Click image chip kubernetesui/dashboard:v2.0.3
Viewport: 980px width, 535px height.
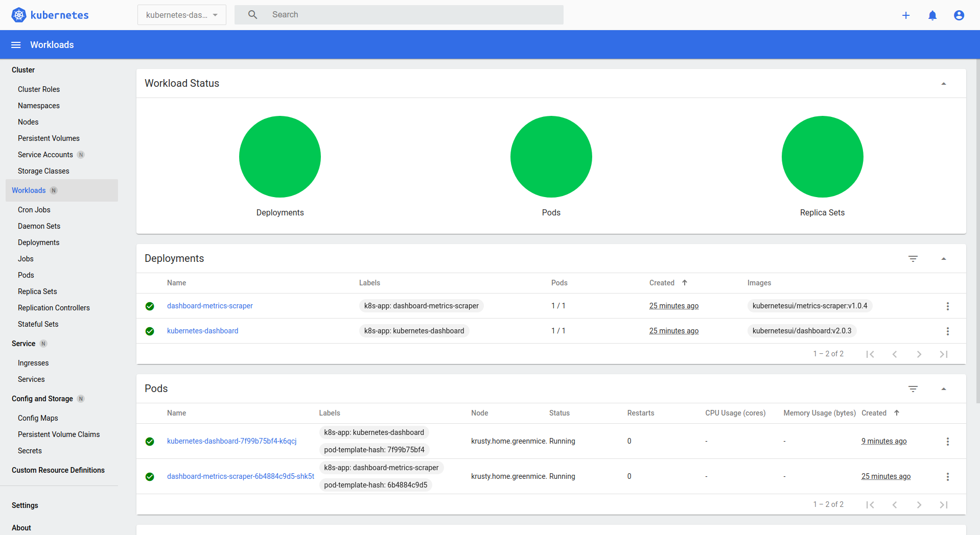click(802, 331)
